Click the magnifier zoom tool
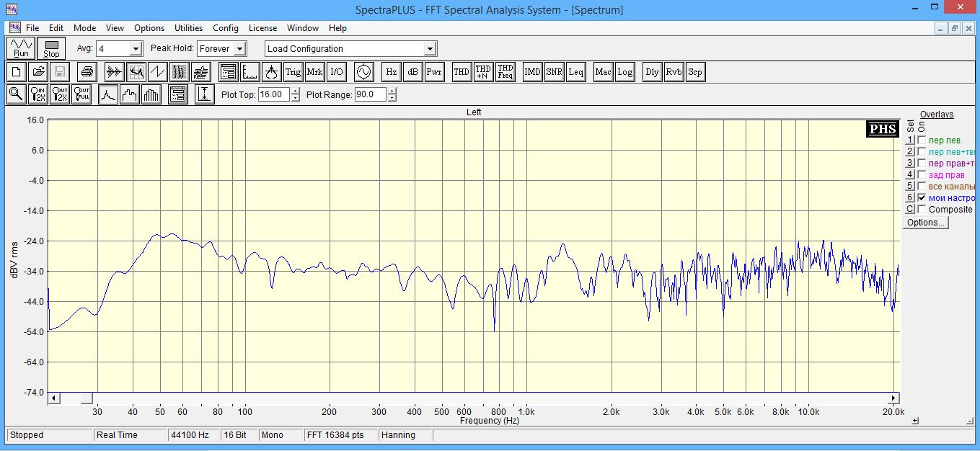The width and height of the screenshot is (980, 451). pyautogui.click(x=17, y=94)
